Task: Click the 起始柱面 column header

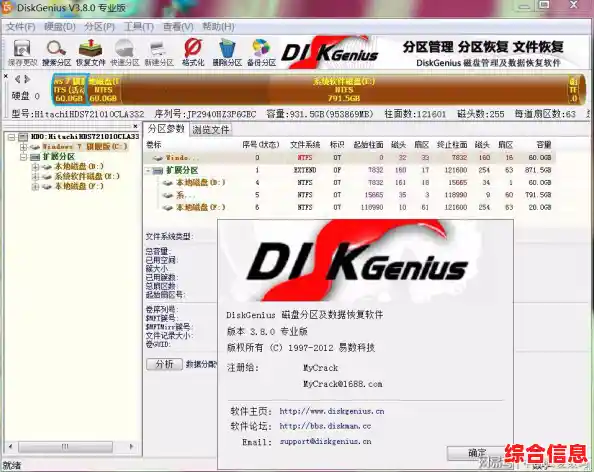Action: pyautogui.click(x=368, y=145)
